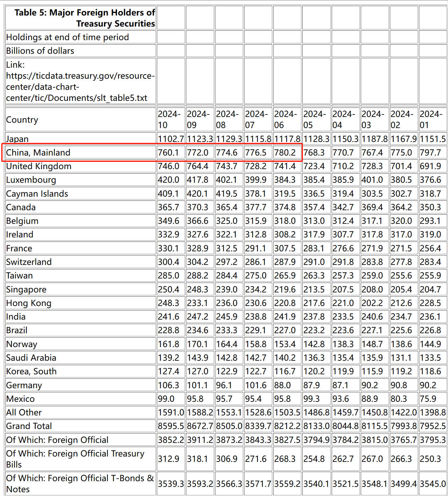Select the 2024-10 column header
The image size is (448, 496).
[171, 119]
